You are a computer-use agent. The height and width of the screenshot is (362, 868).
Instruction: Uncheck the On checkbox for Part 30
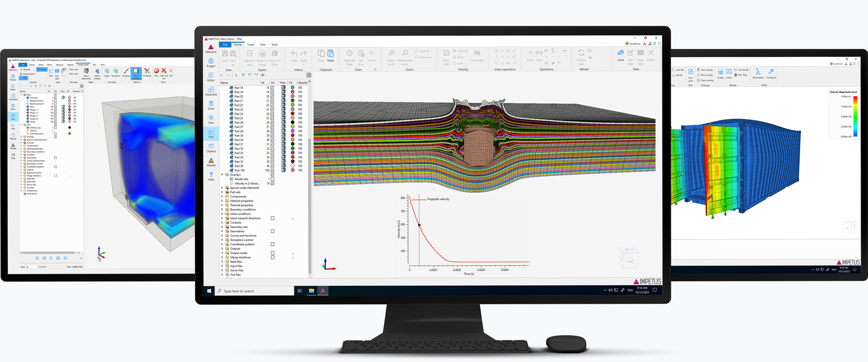[x=273, y=140]
